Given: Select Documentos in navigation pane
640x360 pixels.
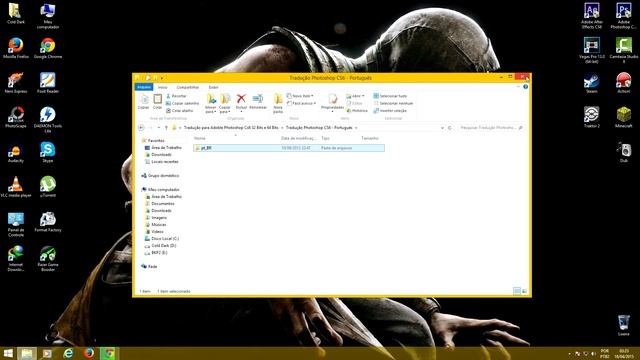Looking at the screenshot, I should (160, 204).
